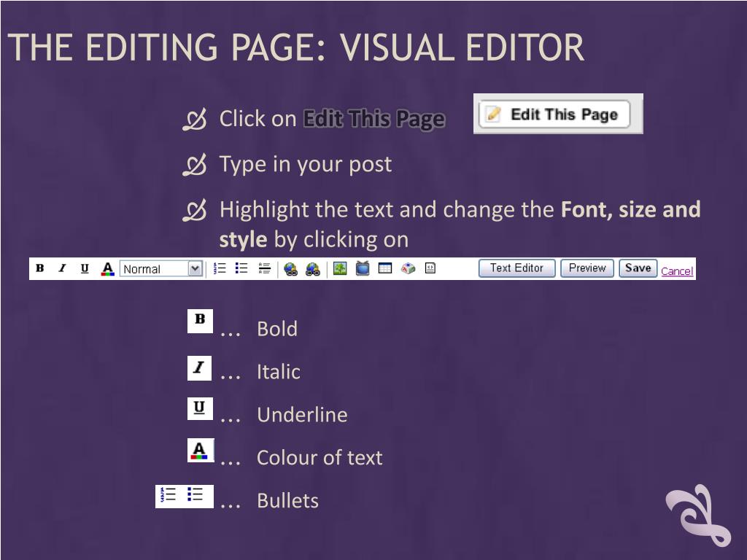This screenshot has height=560, width=747.
Task: Click the 'Font, size and' bold text
Action: point(631,209)
